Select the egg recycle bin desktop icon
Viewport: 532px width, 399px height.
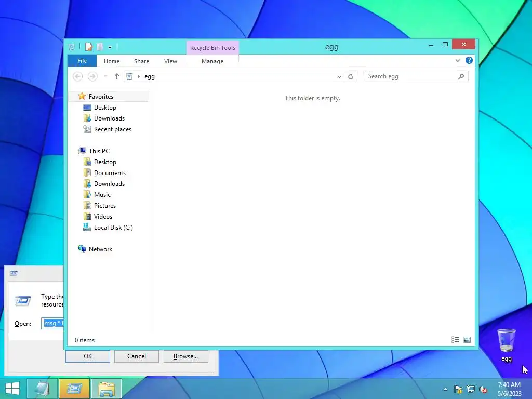(506, 345)
